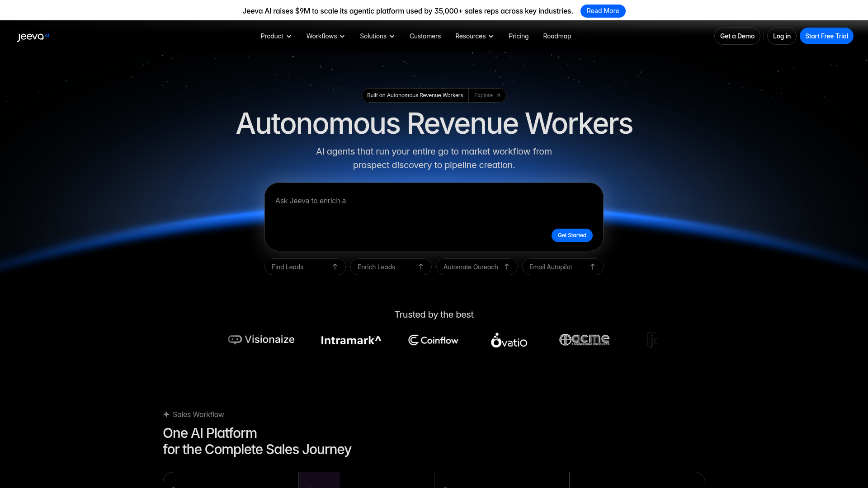
Task: Click the blue Get Started button
Action: (572, 235)
